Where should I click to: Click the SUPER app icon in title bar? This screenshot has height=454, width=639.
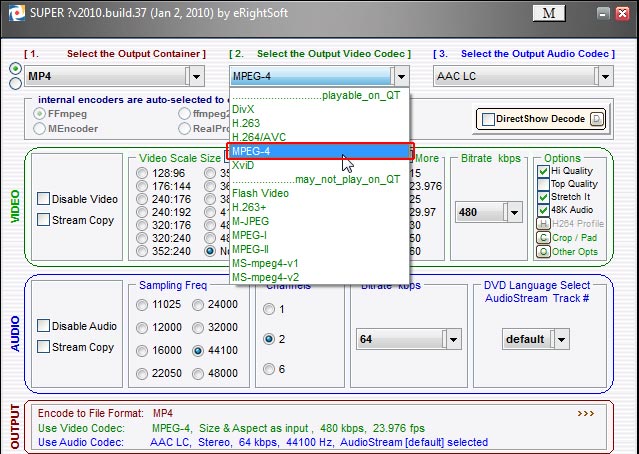click(12, 13)
